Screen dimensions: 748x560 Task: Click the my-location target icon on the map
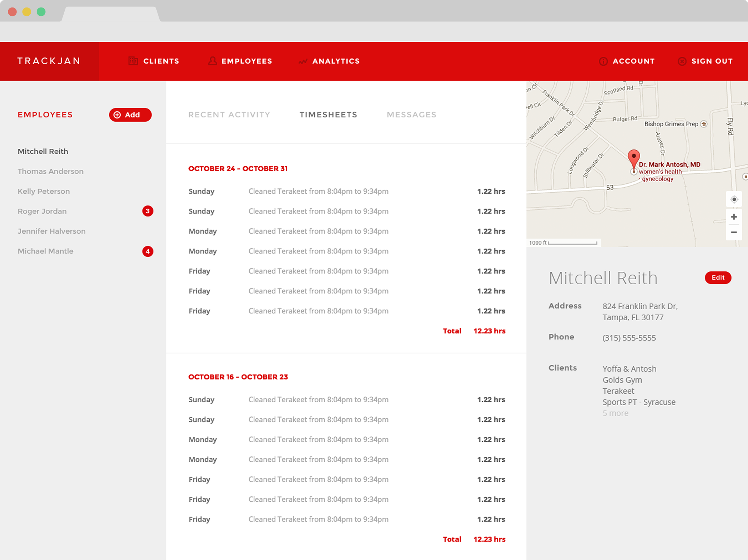click(734, 199)
